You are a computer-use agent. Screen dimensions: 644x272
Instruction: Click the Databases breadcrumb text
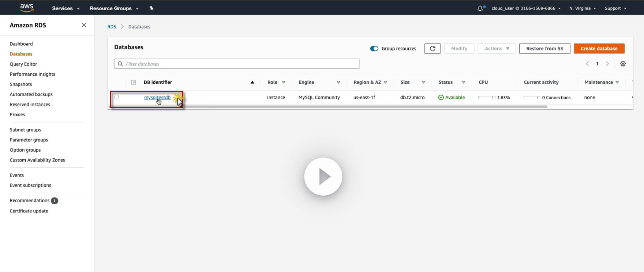tap(139, 27)
